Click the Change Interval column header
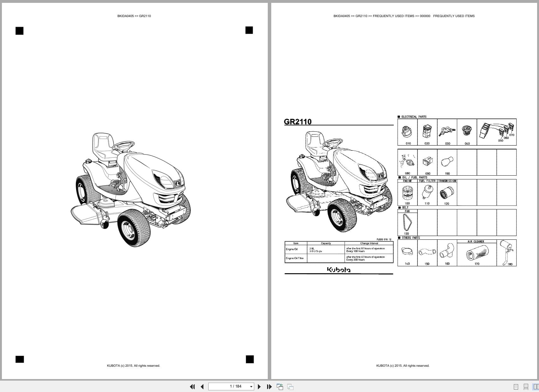 [369, 244]
